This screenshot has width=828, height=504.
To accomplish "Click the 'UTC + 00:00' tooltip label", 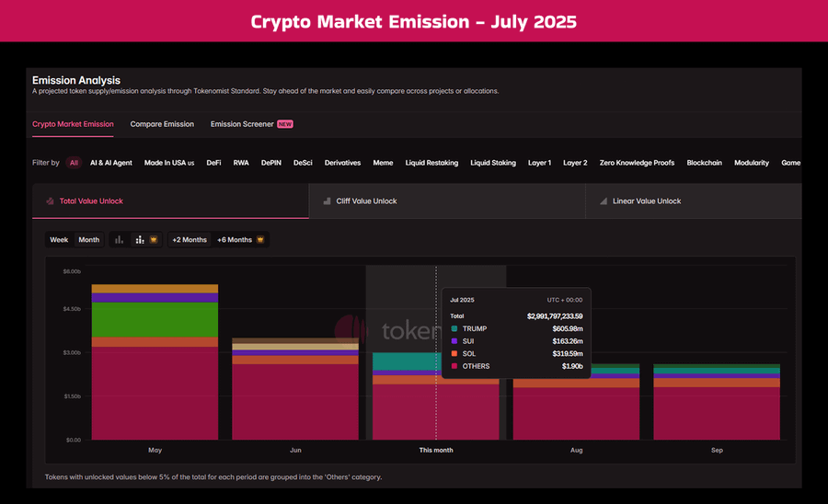I will click(565, 300).
